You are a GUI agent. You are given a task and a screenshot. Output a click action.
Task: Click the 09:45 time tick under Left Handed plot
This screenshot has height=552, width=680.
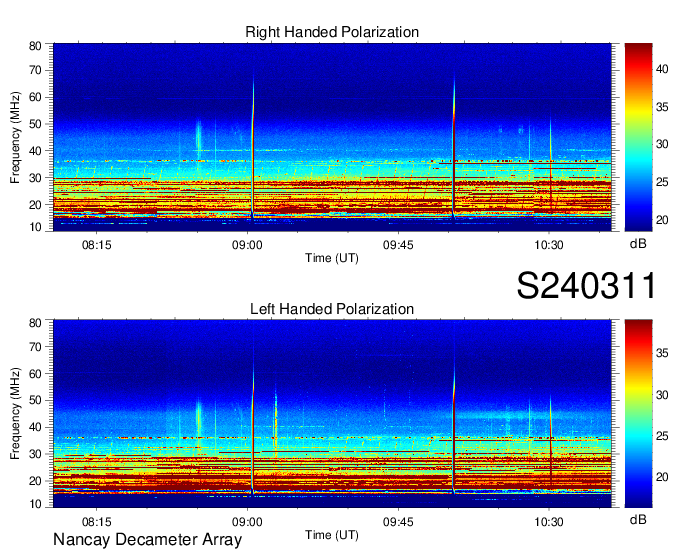coord(398,521)
